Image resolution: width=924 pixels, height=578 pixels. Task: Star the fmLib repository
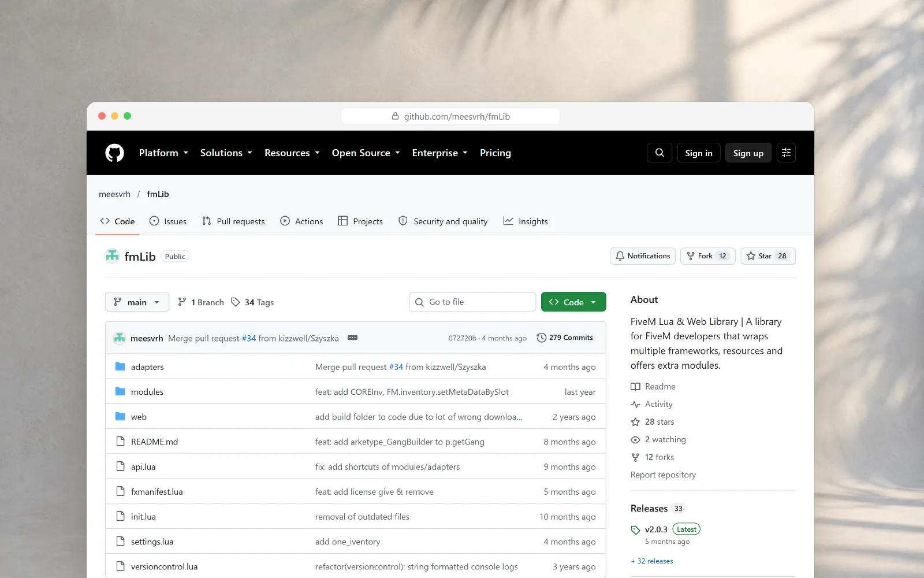click(x=768, y=256)
